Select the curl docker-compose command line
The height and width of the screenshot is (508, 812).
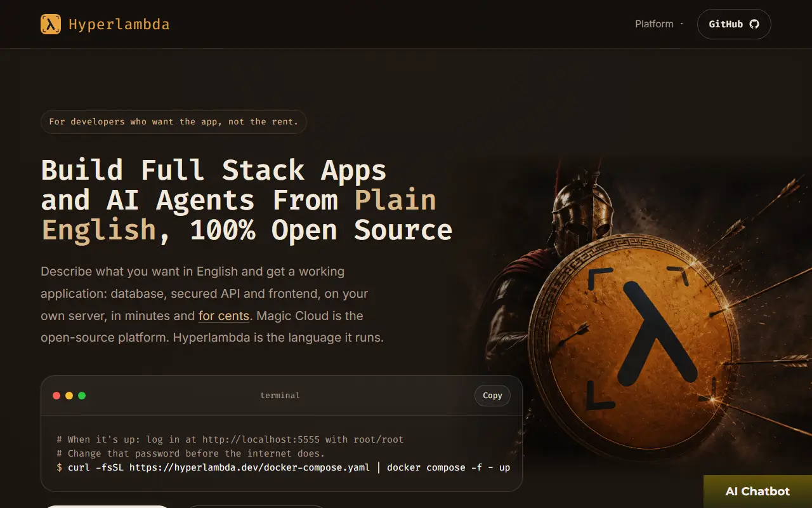click(283, 467)
